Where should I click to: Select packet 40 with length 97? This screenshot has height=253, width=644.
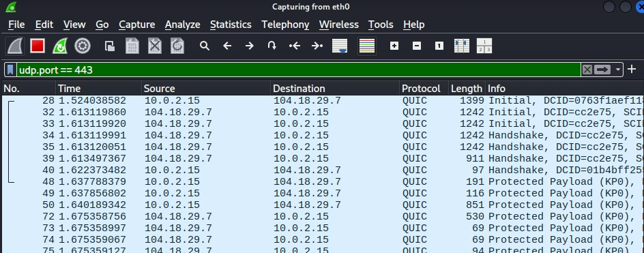pos(323,170)
